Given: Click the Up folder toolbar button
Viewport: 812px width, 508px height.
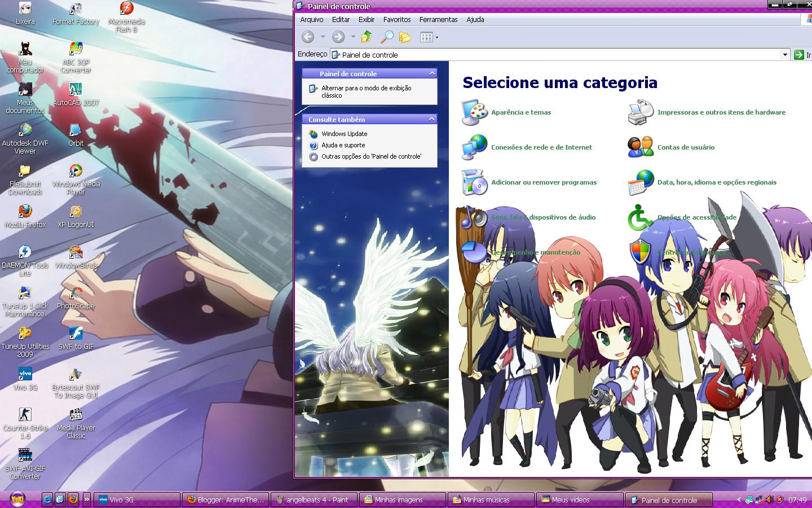Looking at the screenshot, I should [x=367, y=37].
